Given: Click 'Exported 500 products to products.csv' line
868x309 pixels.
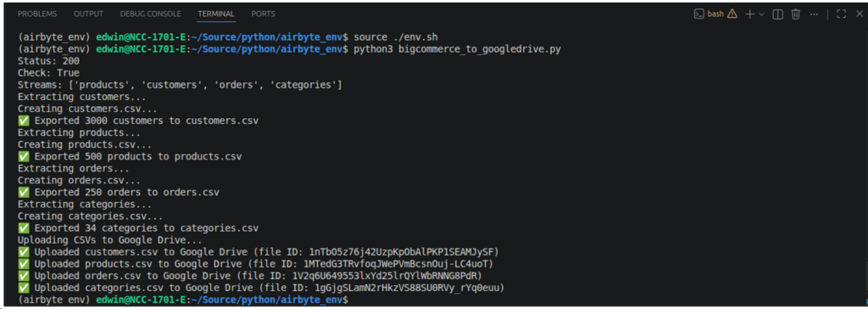Looking at the screenshot, I should point(130,156).
